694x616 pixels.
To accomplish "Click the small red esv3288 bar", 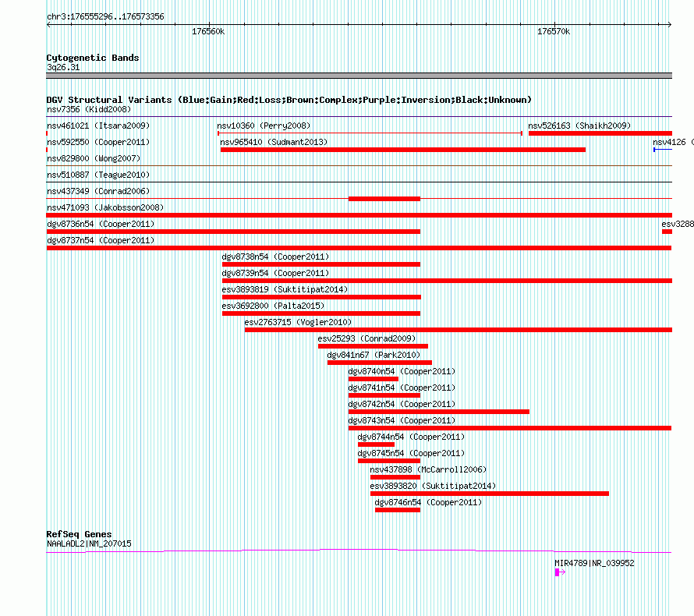I will (667, 232).
